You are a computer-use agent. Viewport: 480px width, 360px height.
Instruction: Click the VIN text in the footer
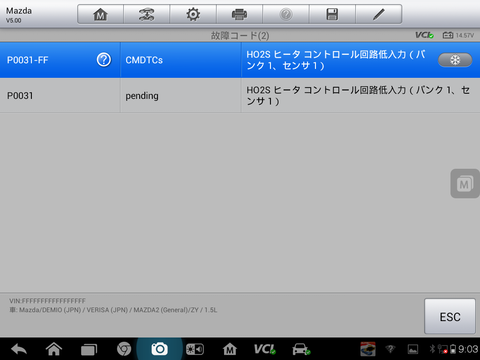pyautogui.click(x=47, y=301)
